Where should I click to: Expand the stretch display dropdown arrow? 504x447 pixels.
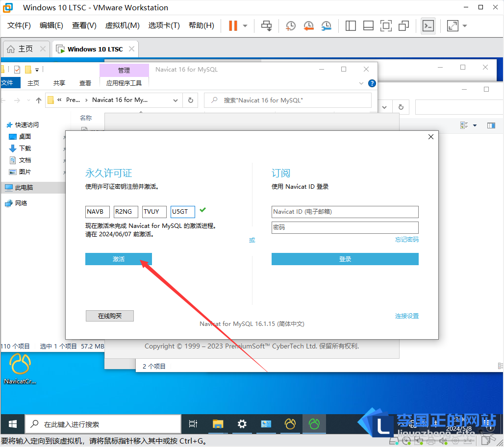[465, 25]
